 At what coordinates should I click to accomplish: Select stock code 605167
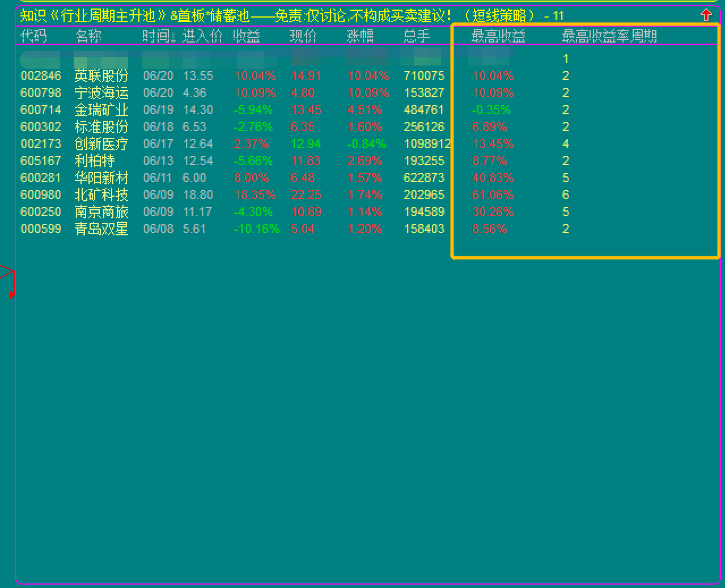tap(41, 161)
